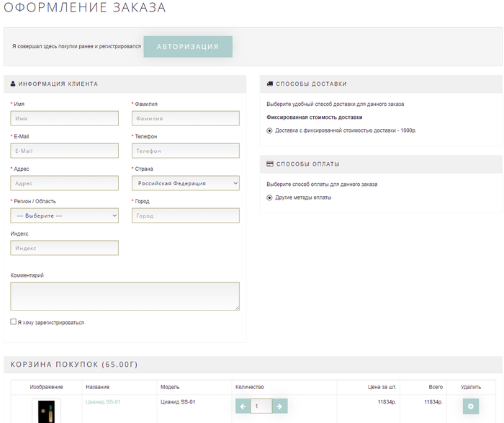
Task: Click the product thumbnail image in cart
Action: [x=46, y=411]
